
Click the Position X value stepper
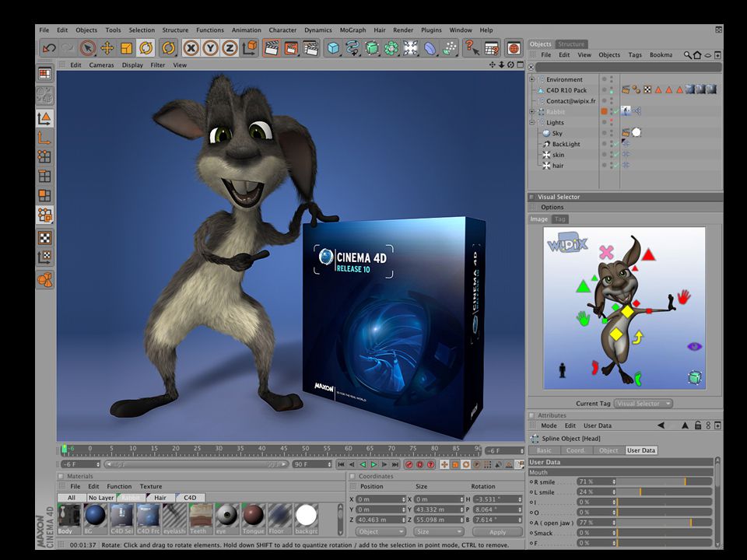[404, 499]
